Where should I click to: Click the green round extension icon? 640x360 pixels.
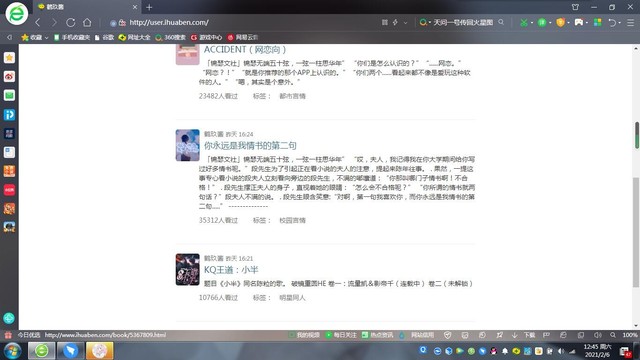[542, 22]
